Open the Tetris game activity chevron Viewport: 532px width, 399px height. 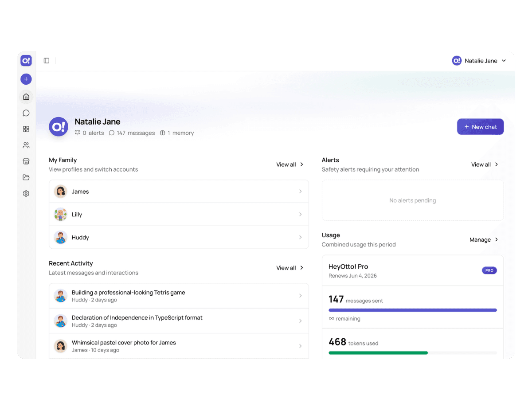click(x=300, y=296)
